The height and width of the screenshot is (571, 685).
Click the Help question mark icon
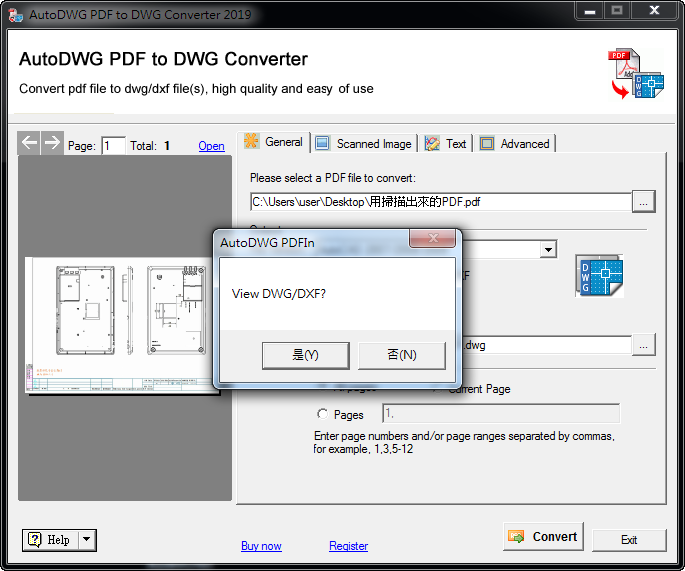35,540
